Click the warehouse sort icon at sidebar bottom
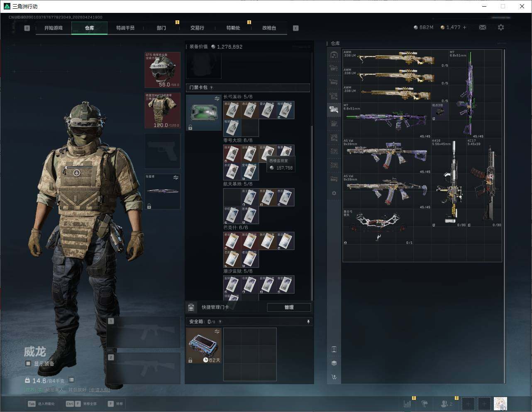The width and height of the screenshot is (532, 412). pos(334,377)
